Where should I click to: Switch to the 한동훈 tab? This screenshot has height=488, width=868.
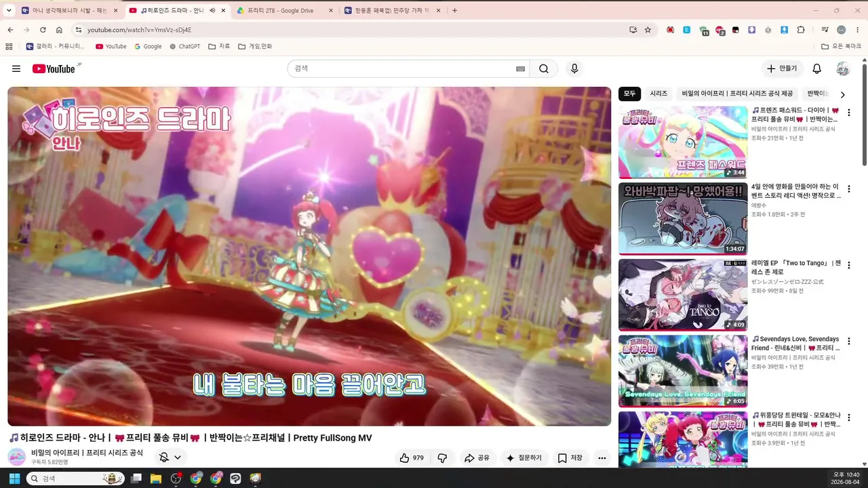tap(392, 10)
